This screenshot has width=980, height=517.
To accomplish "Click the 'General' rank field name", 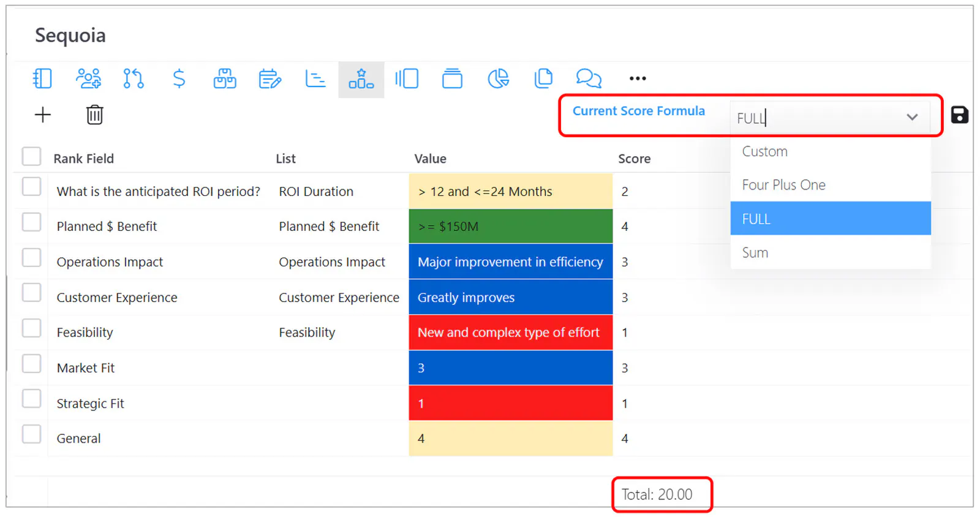I will coord(78,439).
